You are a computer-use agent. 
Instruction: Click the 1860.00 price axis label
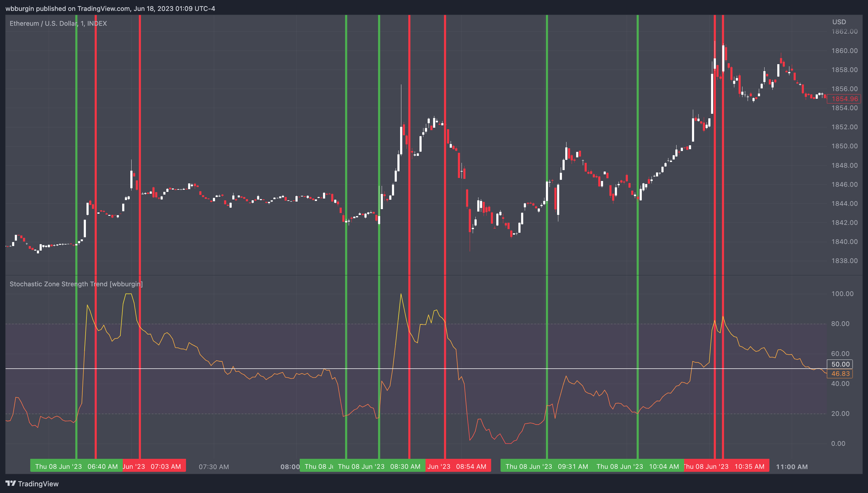coord(844,51)
